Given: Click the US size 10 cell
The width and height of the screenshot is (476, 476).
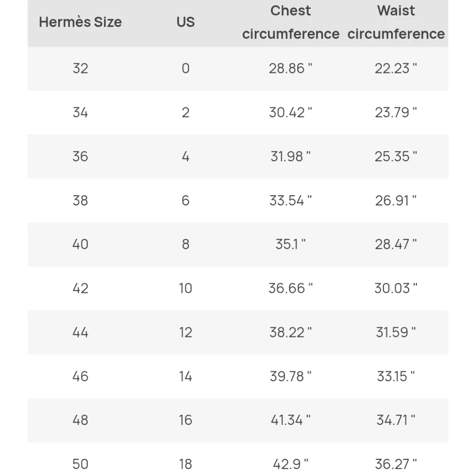Looking at the screenshot, I should point(185,288).
